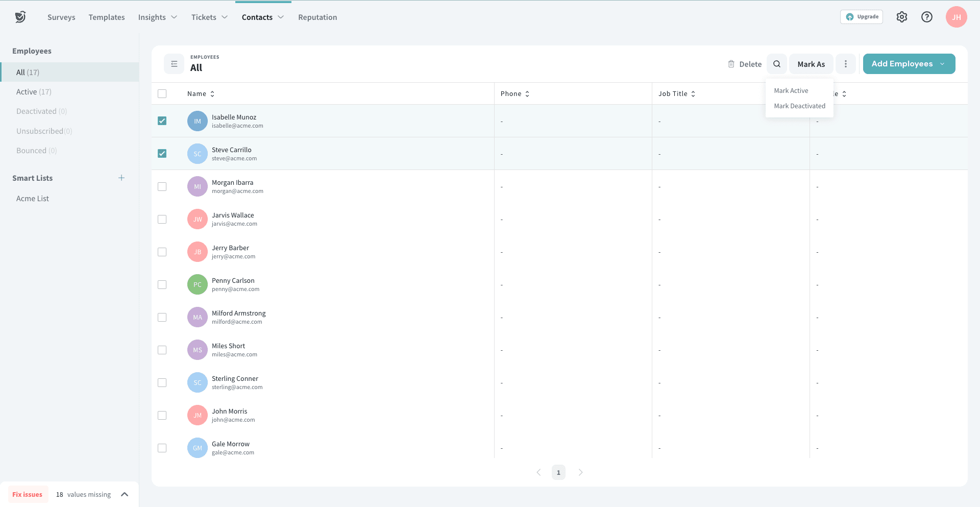Select Morgan Ibarra's row checkbox
Image resolution: width=980 pixels, height=507 pixels.
coord(162,186)
